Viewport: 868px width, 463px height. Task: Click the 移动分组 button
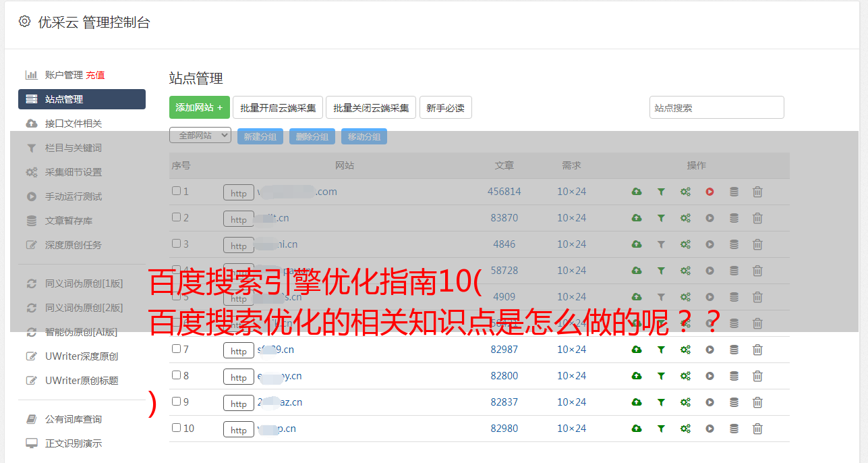364,136
